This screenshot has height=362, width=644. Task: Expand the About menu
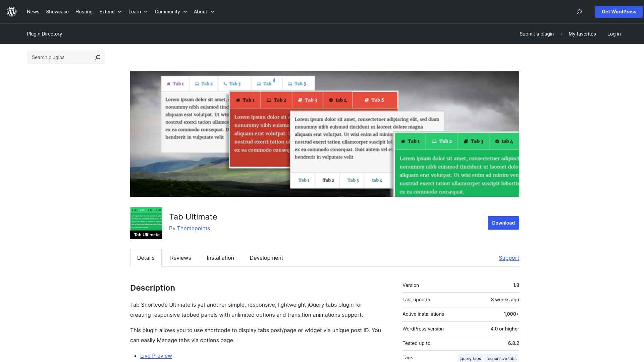click(204, 12)
